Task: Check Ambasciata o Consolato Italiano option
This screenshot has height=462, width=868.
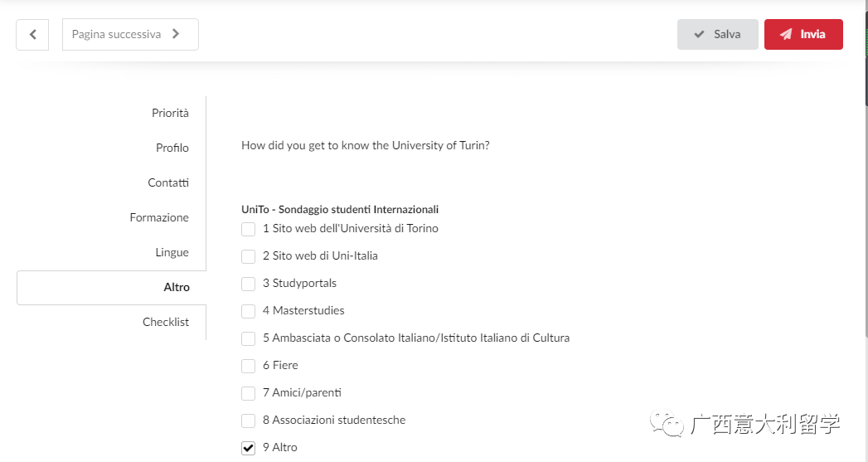Action: coord(248,338)
